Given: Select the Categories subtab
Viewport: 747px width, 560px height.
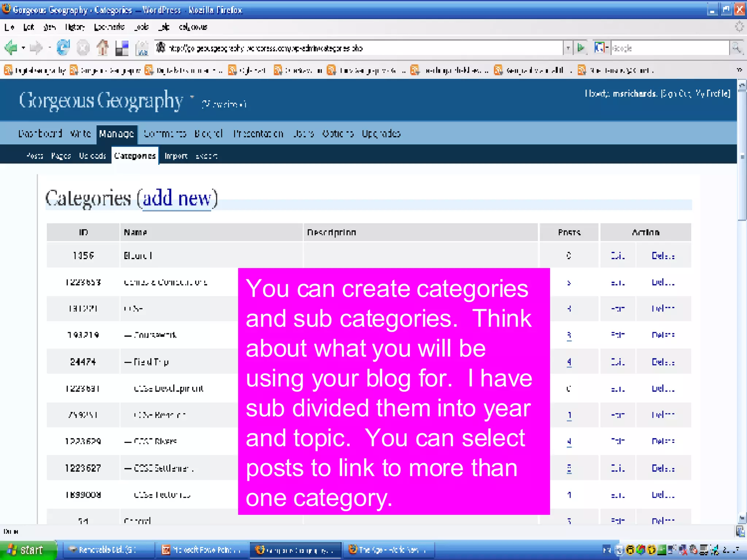Looking at the screenshot, I should [x=135, y=156].
